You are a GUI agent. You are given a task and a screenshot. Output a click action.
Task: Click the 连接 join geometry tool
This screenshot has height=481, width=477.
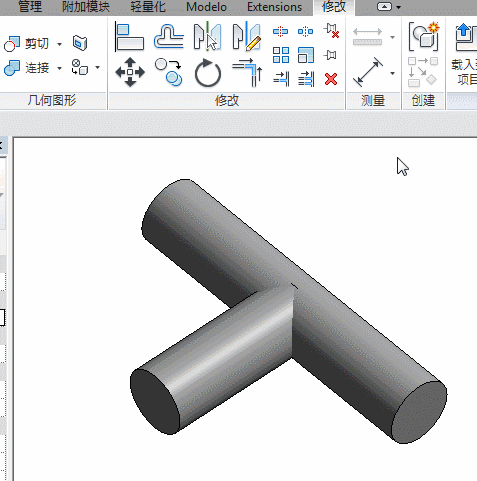[x=27, y=68]
